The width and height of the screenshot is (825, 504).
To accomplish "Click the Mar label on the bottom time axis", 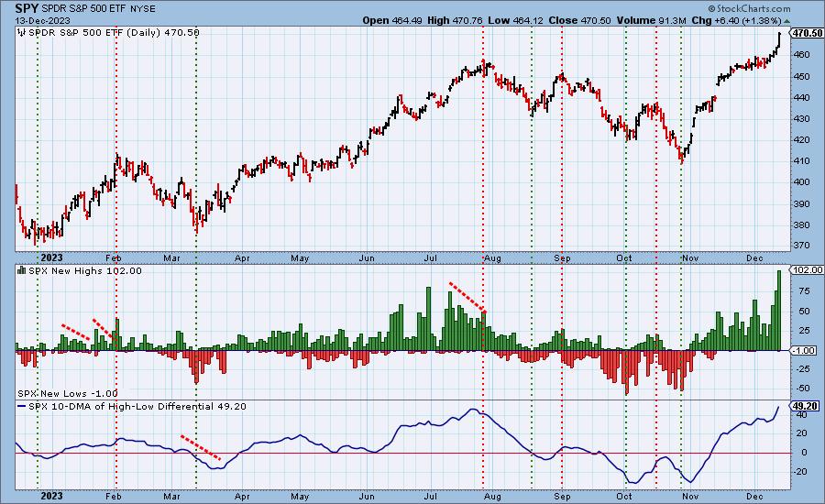I will 171,496.
